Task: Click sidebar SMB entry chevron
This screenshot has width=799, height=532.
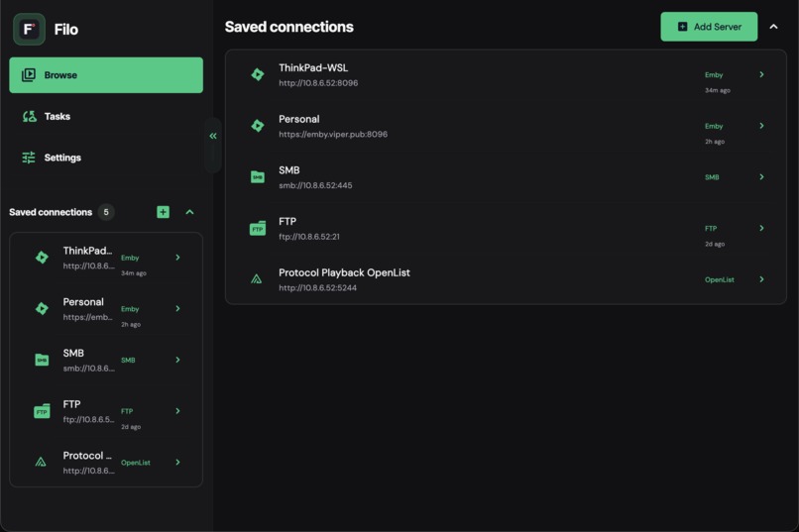Action: [177, 360]
